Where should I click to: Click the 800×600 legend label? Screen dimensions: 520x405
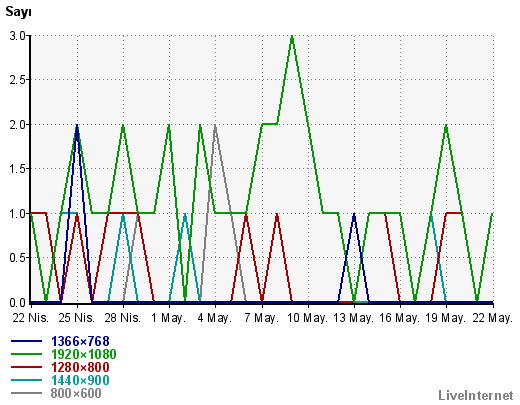76,393
